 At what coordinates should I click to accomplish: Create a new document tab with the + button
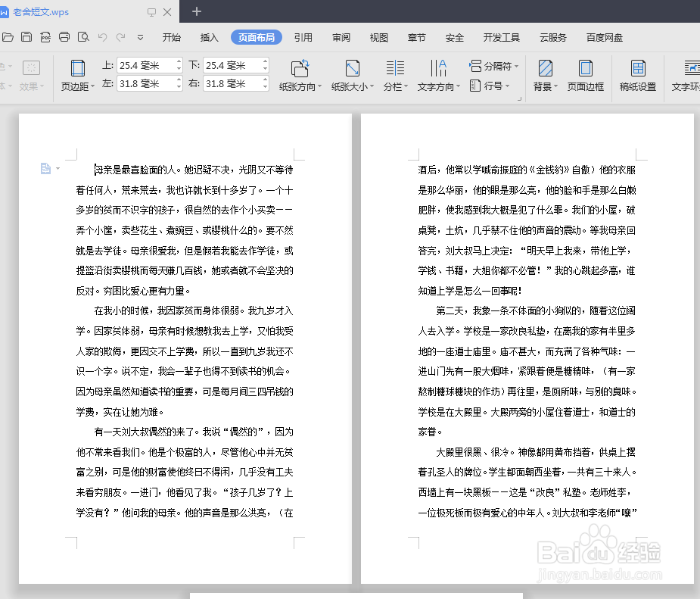pyautogui.click(x=196, y=11)
